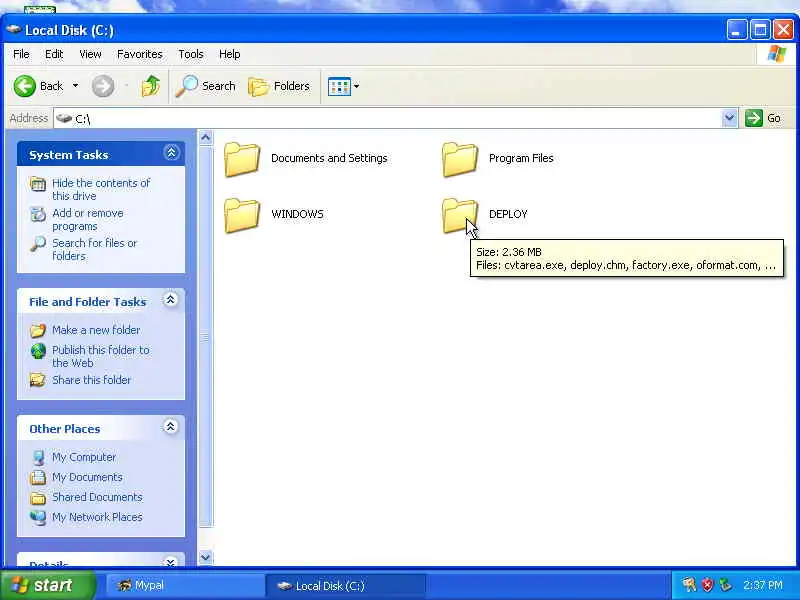
Task: Click Search for files or folders
Action: tap(95, 249)
